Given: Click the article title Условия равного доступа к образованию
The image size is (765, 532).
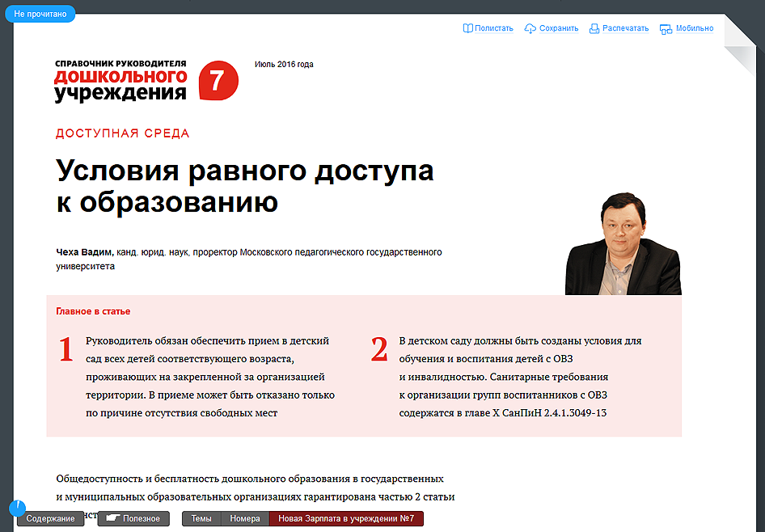Looking at the screenshot, I should tap(244, 186).
